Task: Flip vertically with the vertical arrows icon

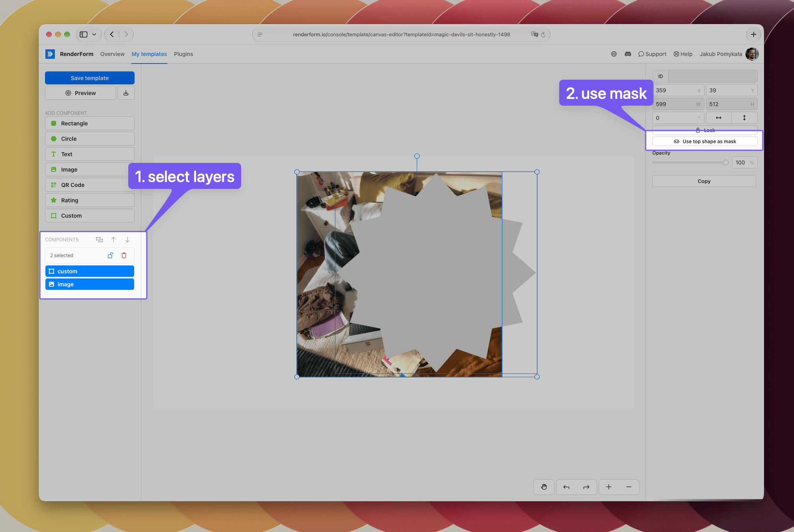Action: (744, 118)
